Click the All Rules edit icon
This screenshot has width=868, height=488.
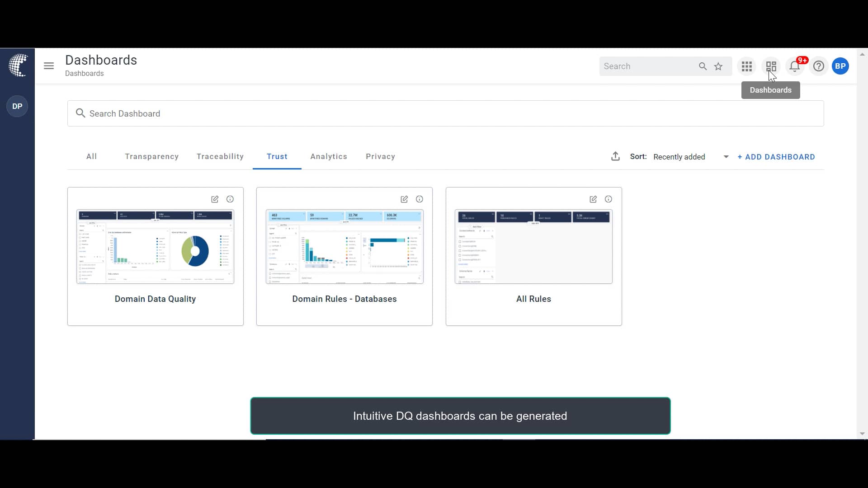tap(593, 198)
